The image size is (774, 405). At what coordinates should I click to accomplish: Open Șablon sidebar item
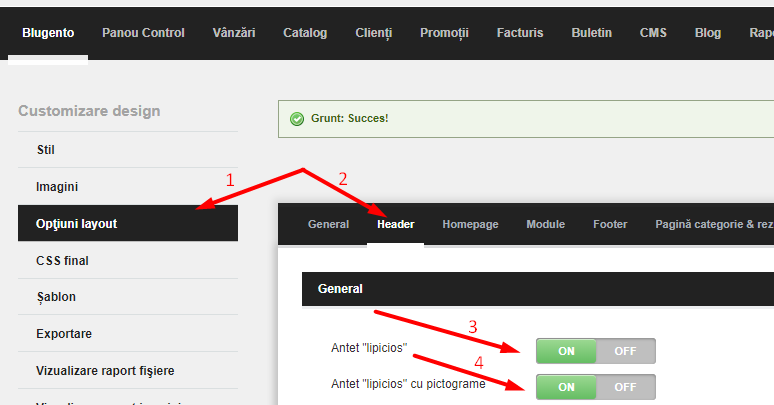128,297
